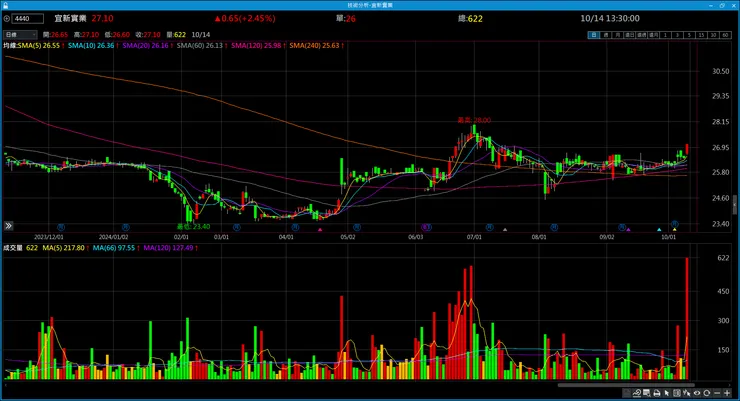Click the volume MA(120) 127.49 label
Image resolution: width=740 pixels, height=401 pixels.
pyautogui.click(x=170, y=248)
